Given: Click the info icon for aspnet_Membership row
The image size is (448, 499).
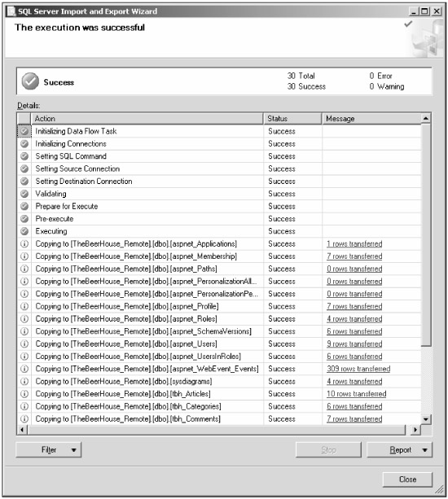Looking at the screenshot, I should click(x=24, y=256).
